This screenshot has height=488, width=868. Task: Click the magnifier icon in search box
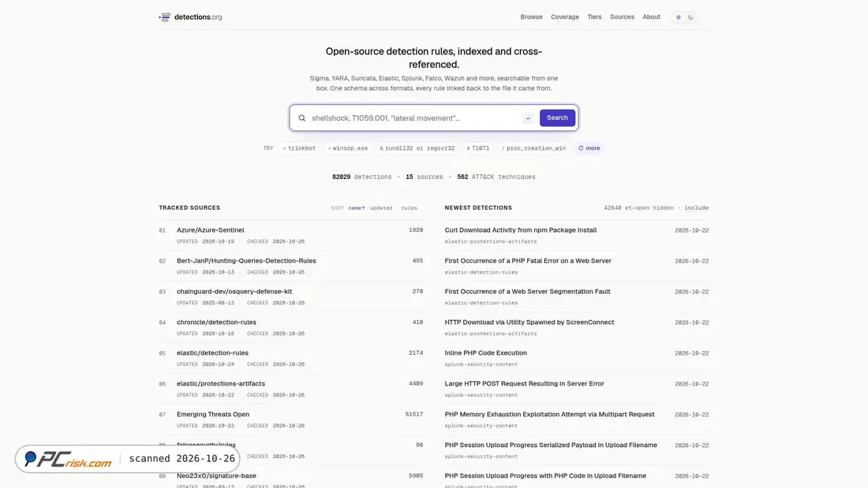[301, 117]
